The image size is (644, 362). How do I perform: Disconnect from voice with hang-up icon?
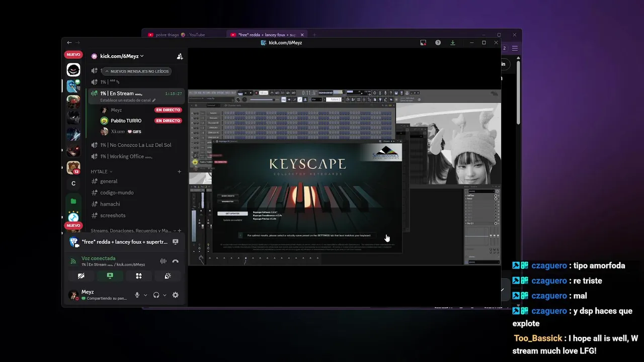point(175,261)
